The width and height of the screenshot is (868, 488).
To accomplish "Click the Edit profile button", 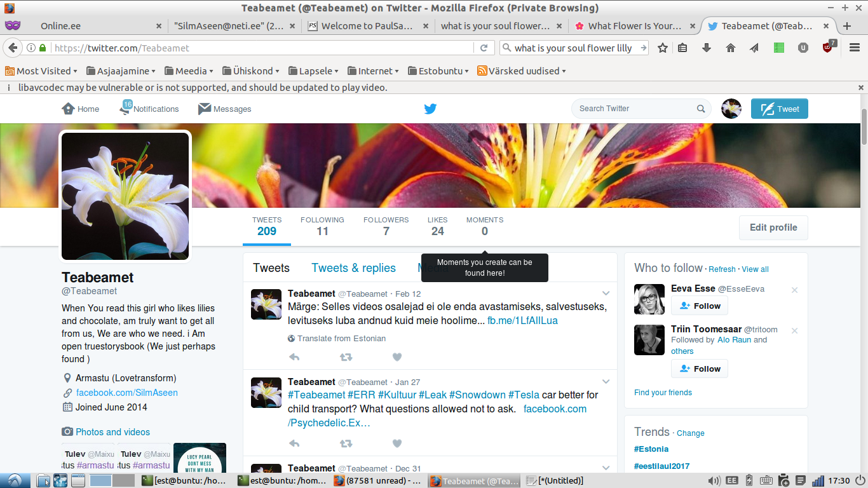I will pos(773,227).
